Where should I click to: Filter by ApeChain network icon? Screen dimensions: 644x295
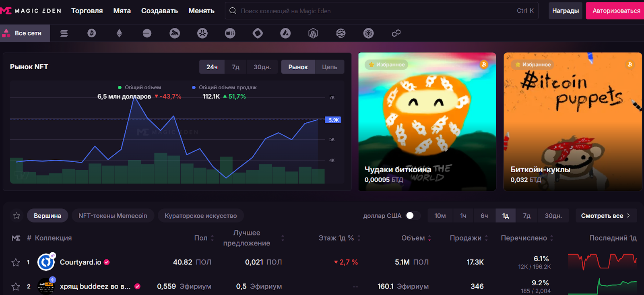click(175, 33)
